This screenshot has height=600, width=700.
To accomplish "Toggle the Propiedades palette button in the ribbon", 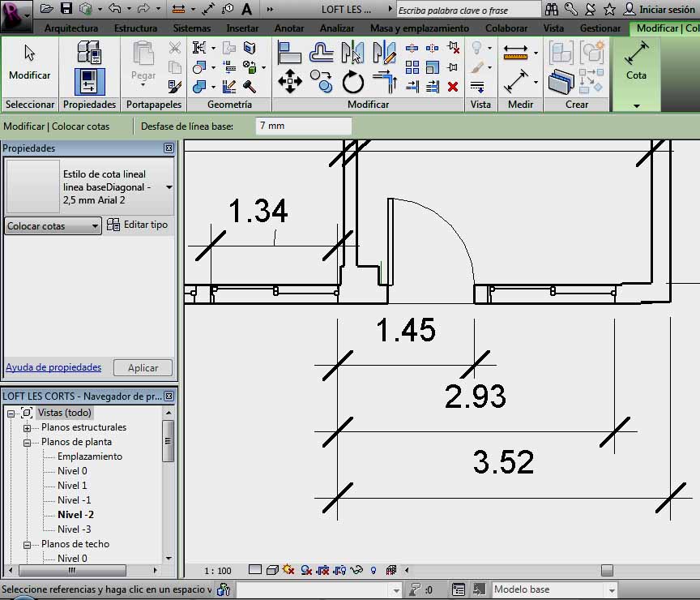I will click(x=89, y=81).
